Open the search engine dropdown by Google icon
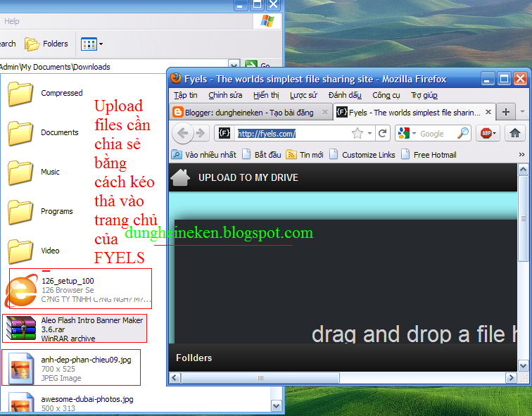Image resolution: width=532 pixels, height=416 pixels. pos(414,133)
